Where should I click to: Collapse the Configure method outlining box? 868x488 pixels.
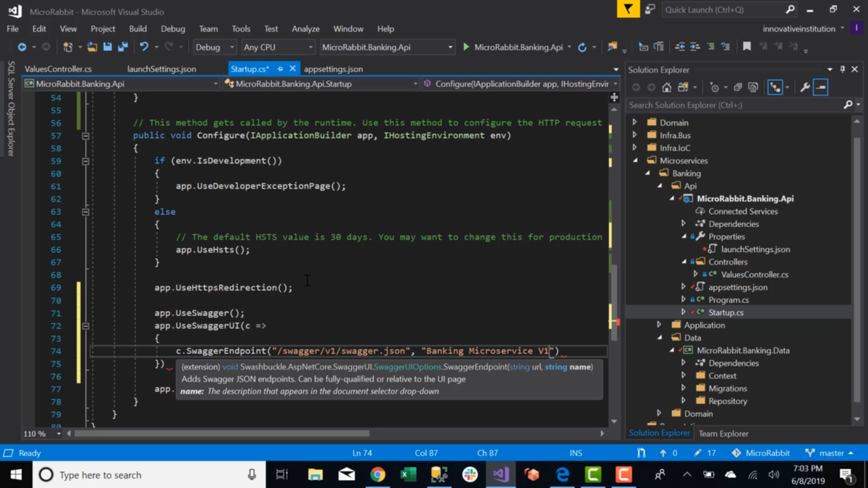tap(85, 135)
